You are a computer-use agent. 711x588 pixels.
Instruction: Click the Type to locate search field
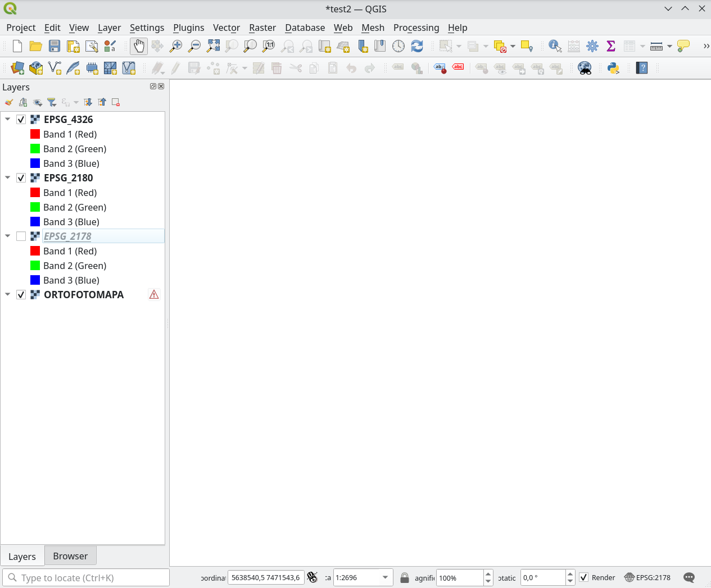84,577
